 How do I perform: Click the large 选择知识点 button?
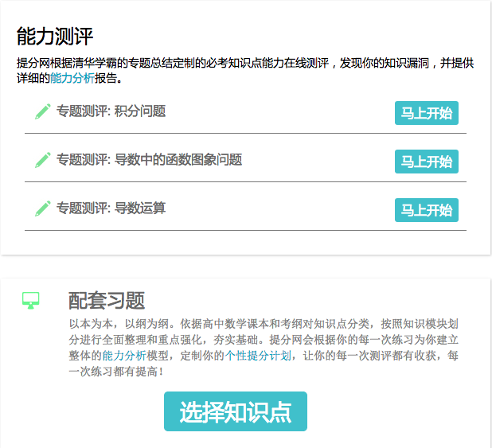point(236,412)
